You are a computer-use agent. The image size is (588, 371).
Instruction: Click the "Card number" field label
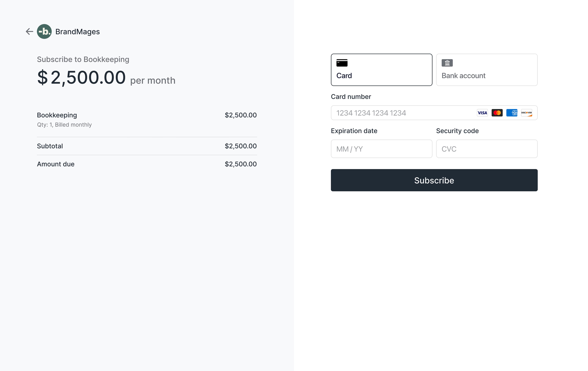point(351,97)
